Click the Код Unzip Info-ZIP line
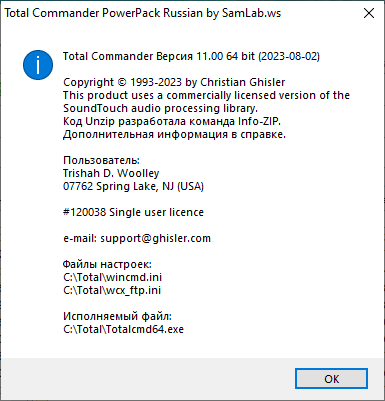 point(172,121)
